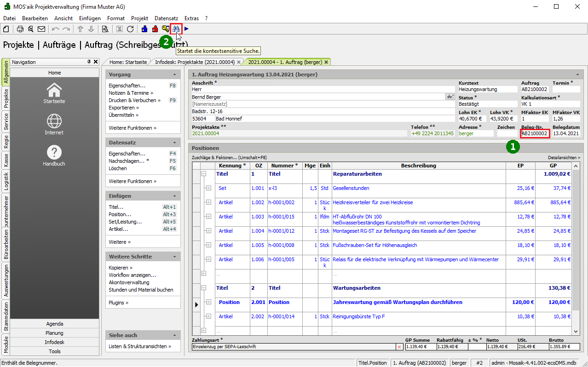
Task: Click the Drucken & Verbuchen link
Action: click(x=134, y=100)
